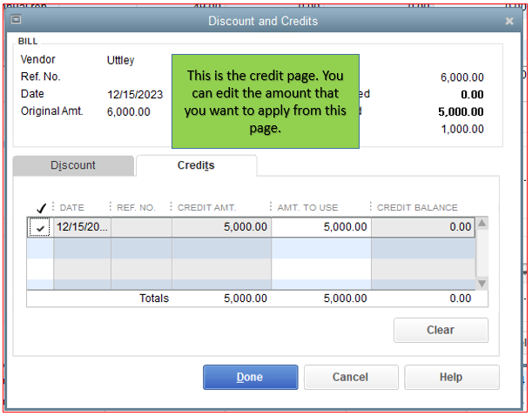Open Help for this dialog
Image resolution: width=532 pixels, height=416 pixels.
tap(451, 377)
